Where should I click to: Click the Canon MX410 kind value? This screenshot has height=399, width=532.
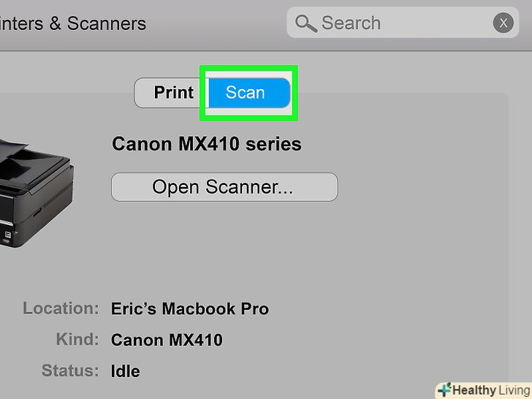(x=167, y=340)
